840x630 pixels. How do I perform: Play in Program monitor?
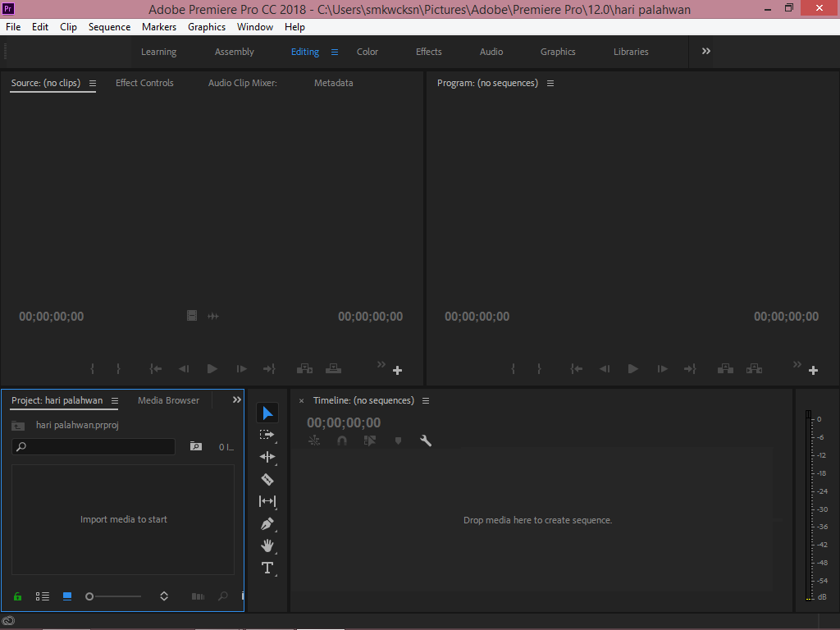(x=633, y=368)
